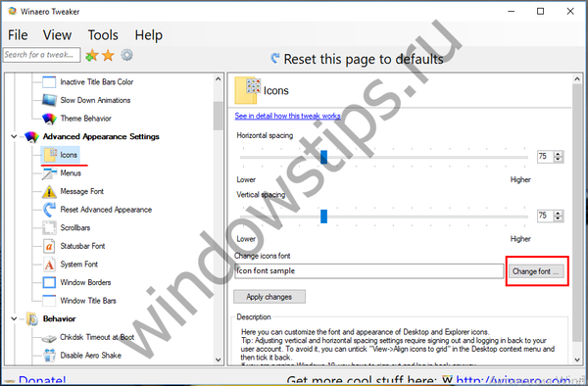Image resolution: width=588 pixels, height=386 pixels.
Task: Open the Tools menu
Action: [103, 35]
